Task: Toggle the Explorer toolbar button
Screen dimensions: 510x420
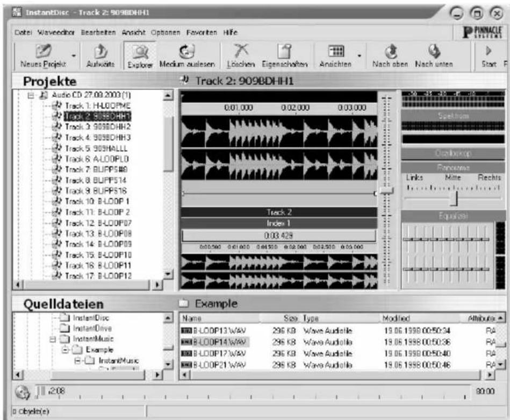Action: tap(140, 56)
